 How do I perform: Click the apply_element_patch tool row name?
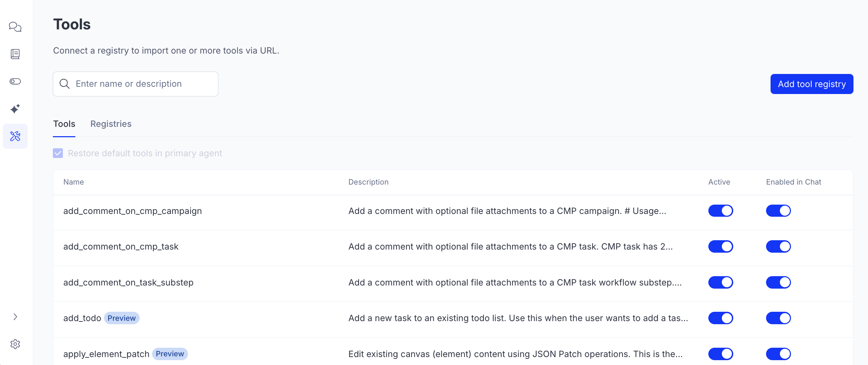tap(106, 354)
